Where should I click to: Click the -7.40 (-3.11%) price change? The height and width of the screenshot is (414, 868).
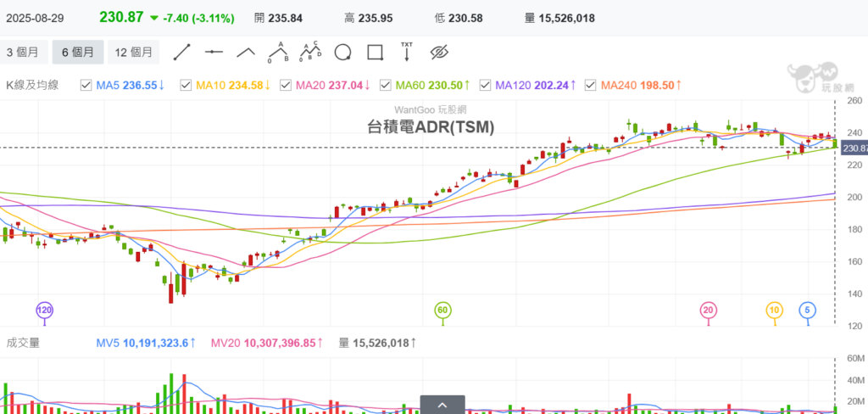(x=198, y=19)
